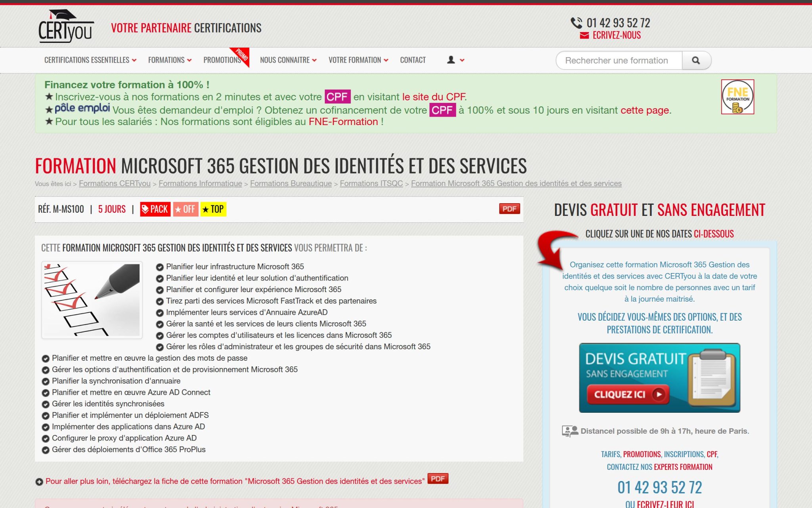Screen dimensions: 812x508
Task: Expand the Votre Formation menu
Action: [x=358, y=60]
